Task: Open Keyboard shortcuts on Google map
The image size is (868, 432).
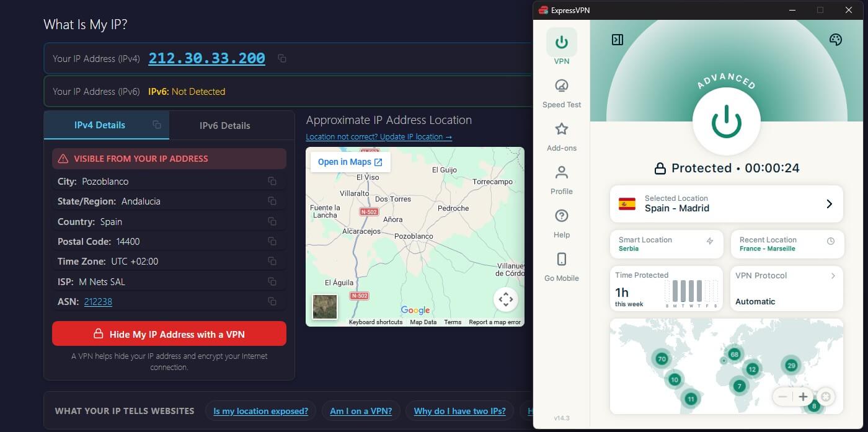Action: click(x=376, y=322)
